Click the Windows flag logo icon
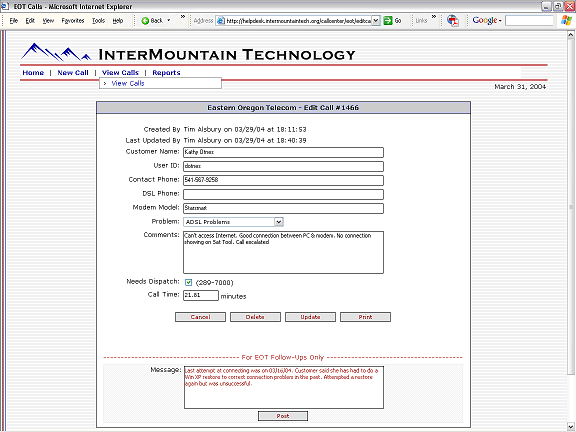 point(567,21)
